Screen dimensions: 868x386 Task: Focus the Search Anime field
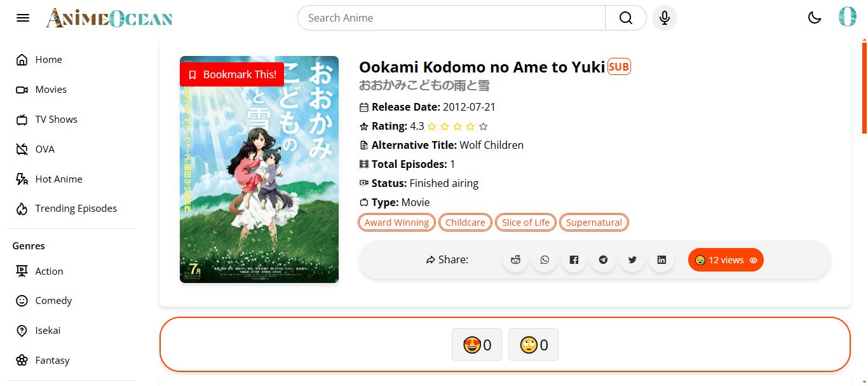coord(451,18)
